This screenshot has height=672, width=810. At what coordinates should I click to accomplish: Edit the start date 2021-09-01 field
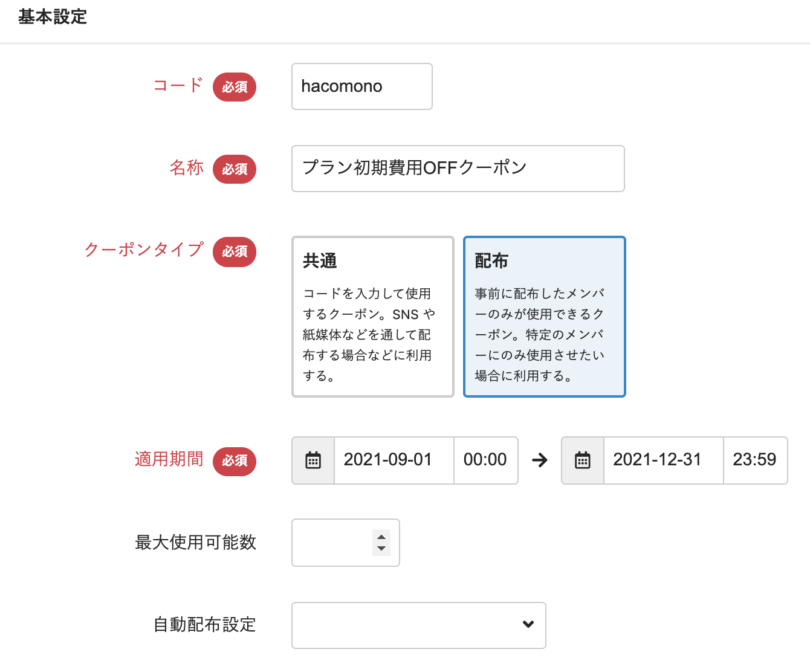393,460
